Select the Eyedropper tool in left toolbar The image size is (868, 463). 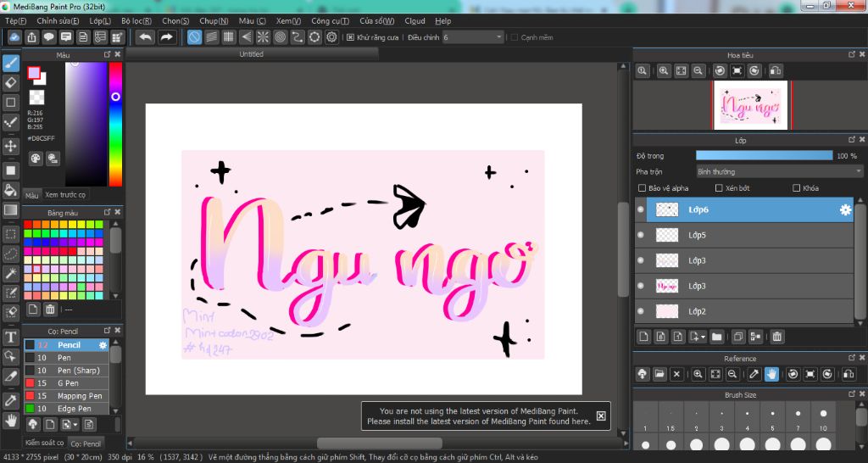tap(10, 400)
